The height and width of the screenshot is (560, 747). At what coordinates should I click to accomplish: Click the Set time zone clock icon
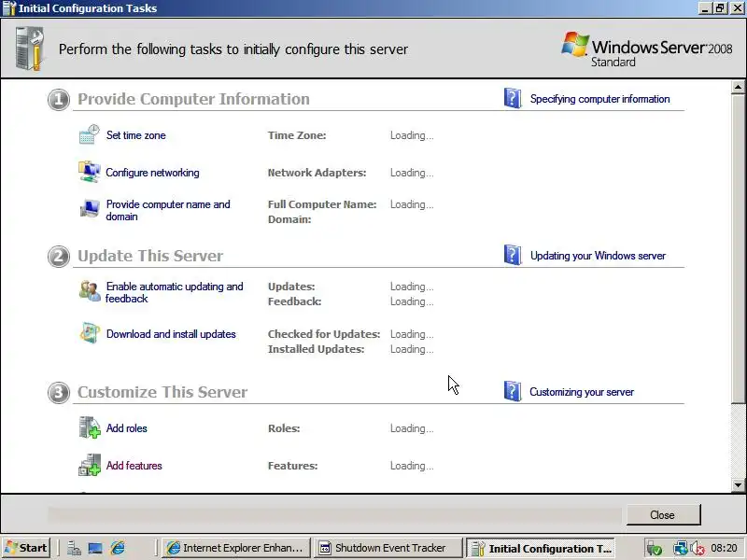click(89, 134)
